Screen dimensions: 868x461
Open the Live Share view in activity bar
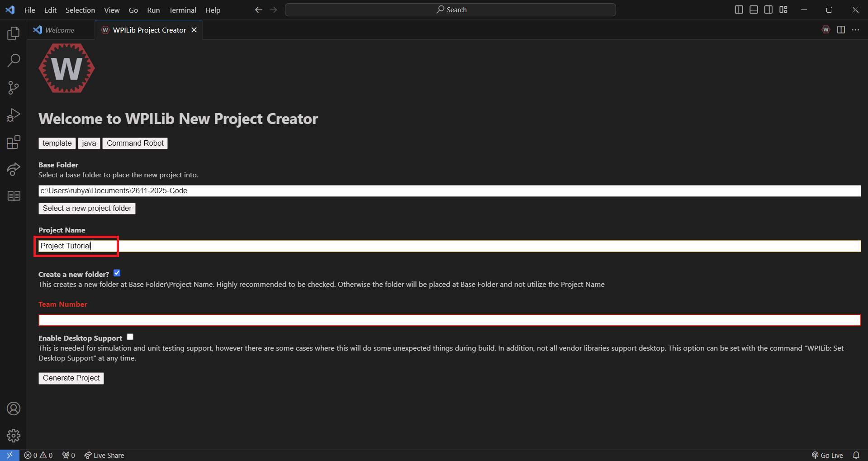pyautogui.click(x=14, y=169)
